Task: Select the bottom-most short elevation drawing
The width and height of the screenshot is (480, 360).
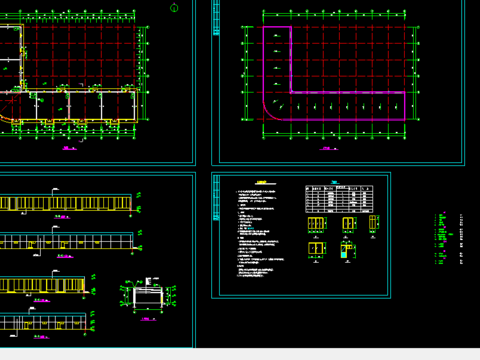Action: pos(43,322)
